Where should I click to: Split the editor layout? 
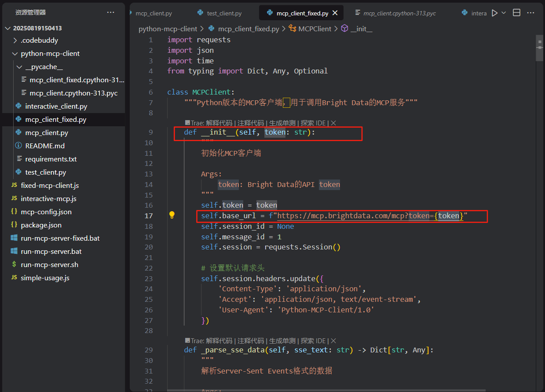coord(517,13)
